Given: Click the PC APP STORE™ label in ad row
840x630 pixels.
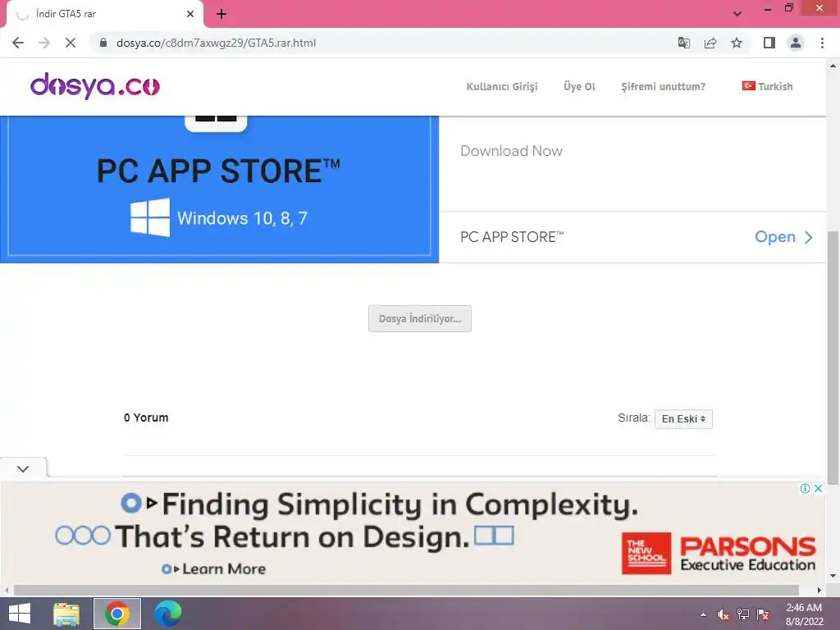Looking at the screenshot, I should pos(512,237).
